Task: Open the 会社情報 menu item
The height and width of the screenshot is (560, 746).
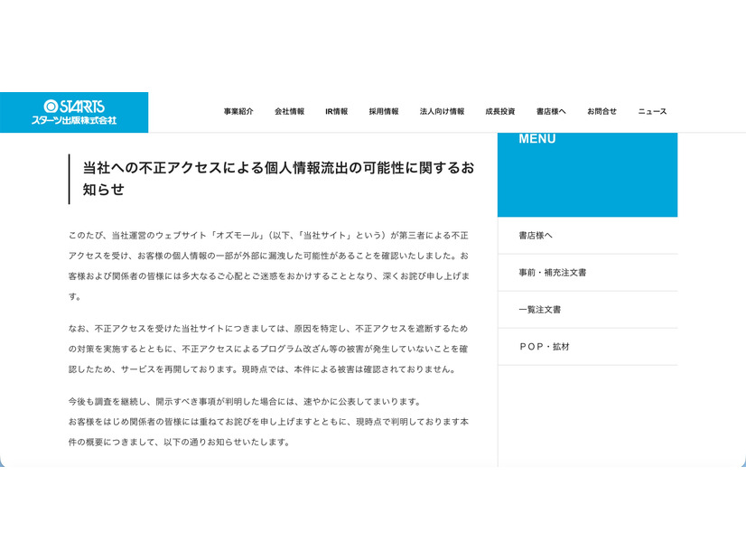Action: tap(289, 111)
